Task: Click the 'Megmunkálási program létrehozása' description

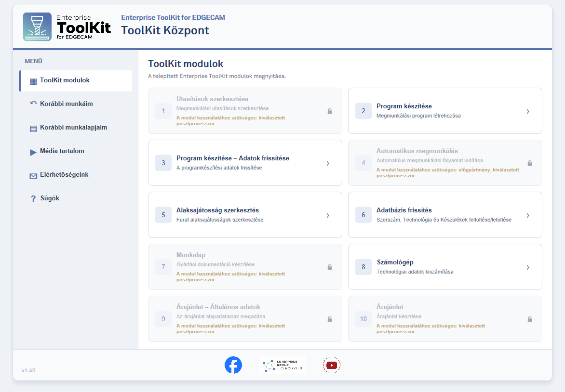Action: coord(418,116)
